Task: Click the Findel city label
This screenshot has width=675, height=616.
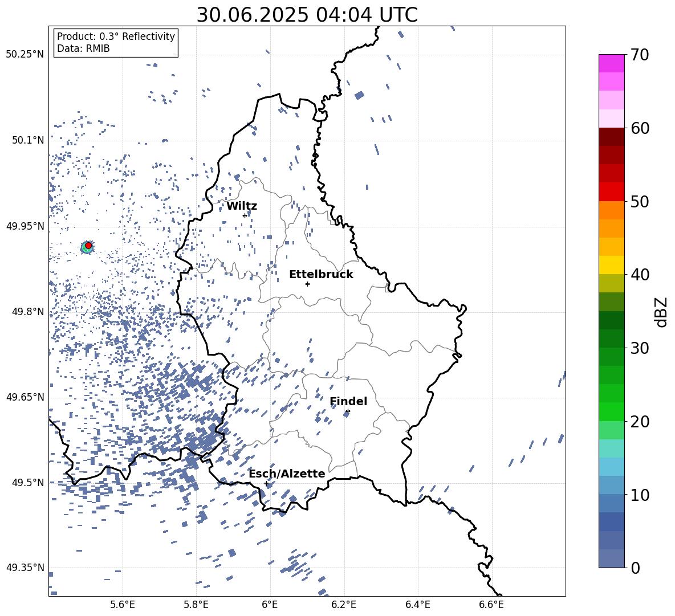Action: pos(348,401)
